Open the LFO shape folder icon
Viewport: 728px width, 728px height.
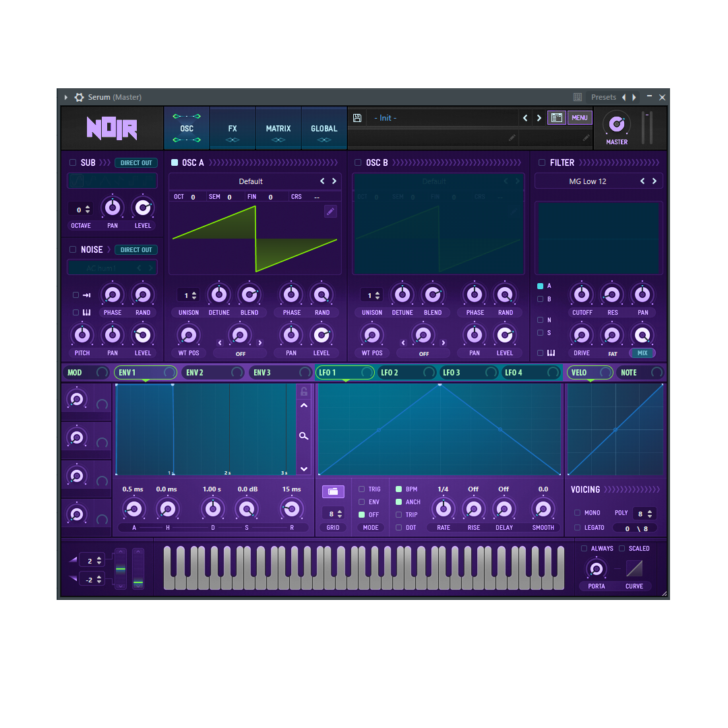[333, 491]
